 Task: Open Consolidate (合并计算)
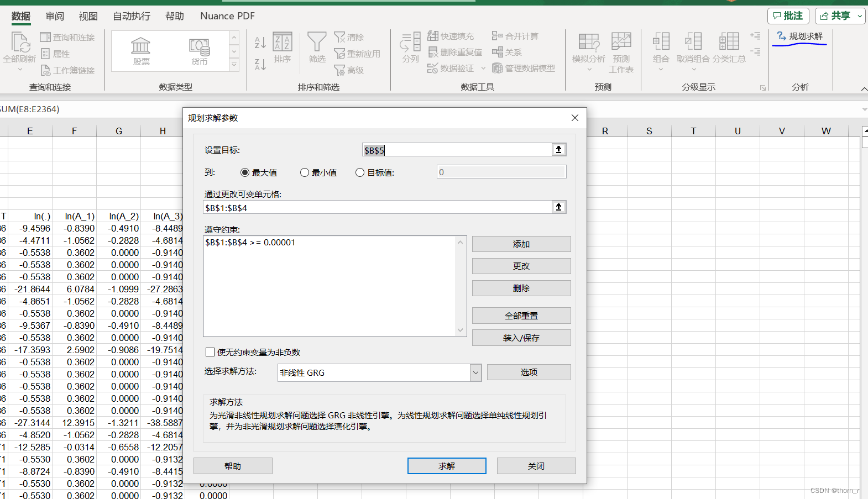point(515,36)
